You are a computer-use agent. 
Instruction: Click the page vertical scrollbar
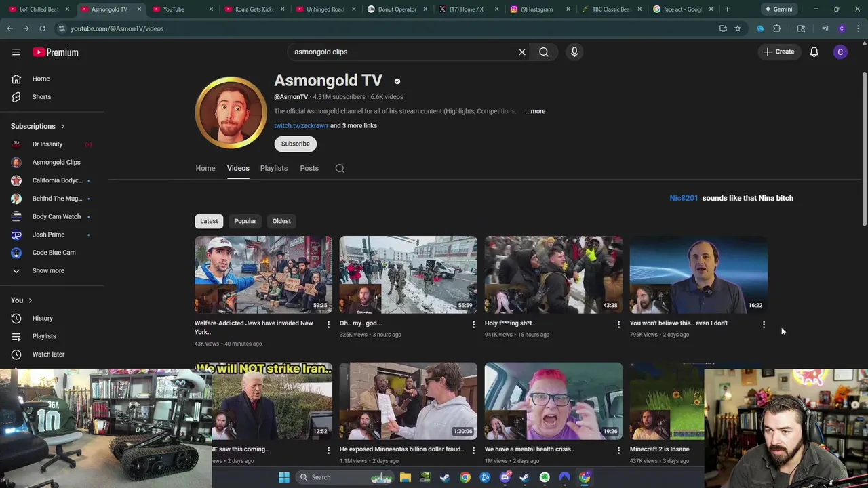tap(864, 149)
